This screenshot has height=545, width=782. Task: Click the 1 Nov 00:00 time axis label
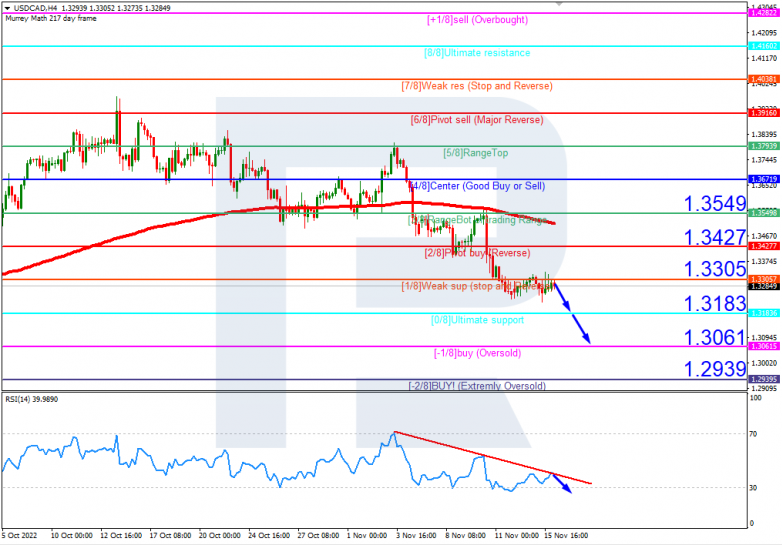tap(367, 536)
